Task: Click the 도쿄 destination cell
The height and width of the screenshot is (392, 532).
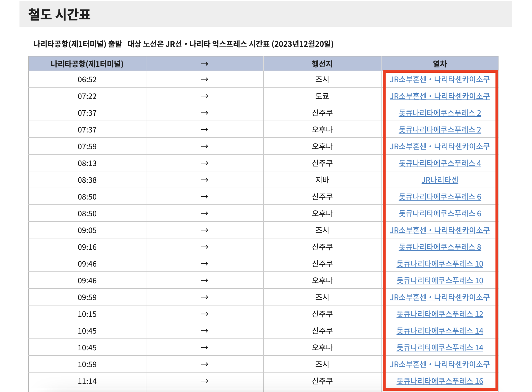Action: (322, 96)
